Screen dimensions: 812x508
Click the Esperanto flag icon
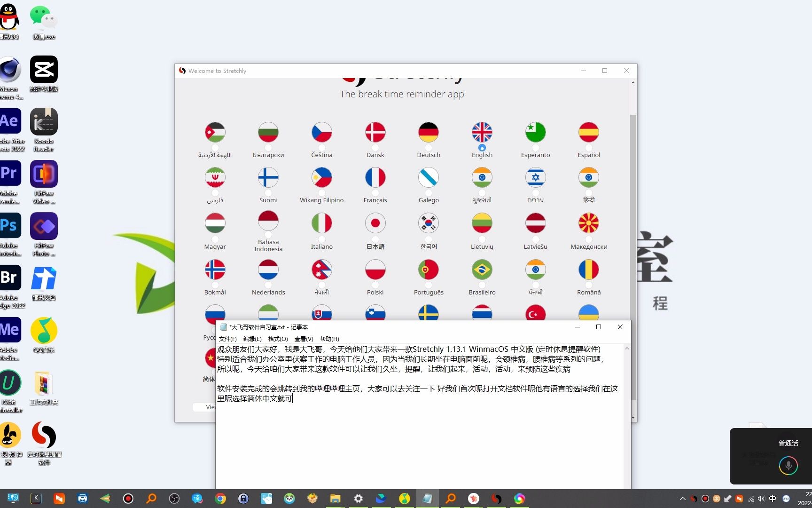click(x=535, y=132)
